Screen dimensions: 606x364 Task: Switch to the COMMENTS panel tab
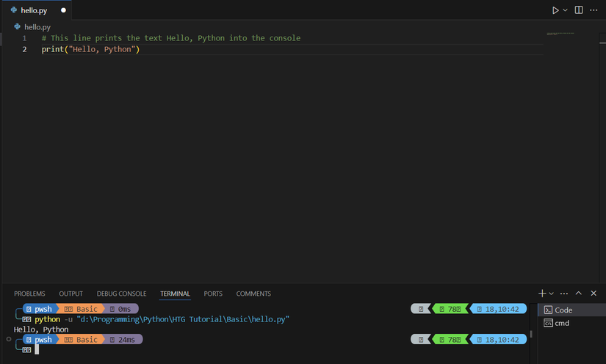[x=253, y=294]
